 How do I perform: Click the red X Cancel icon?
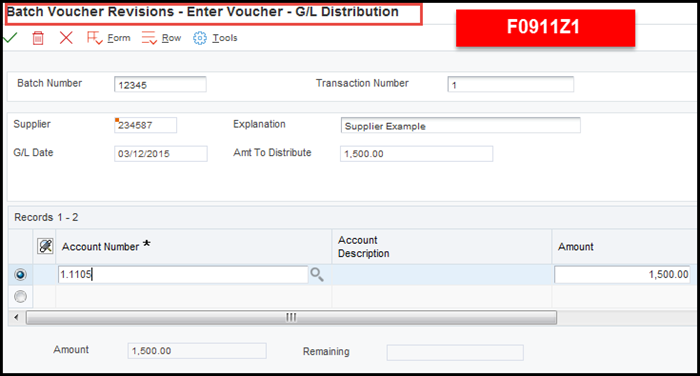pos(66,38)
